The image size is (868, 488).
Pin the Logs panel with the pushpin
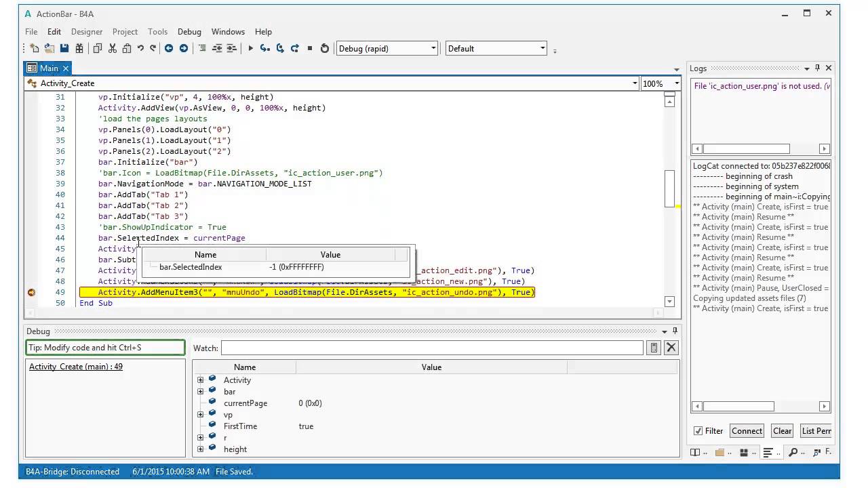coord(818,68)
